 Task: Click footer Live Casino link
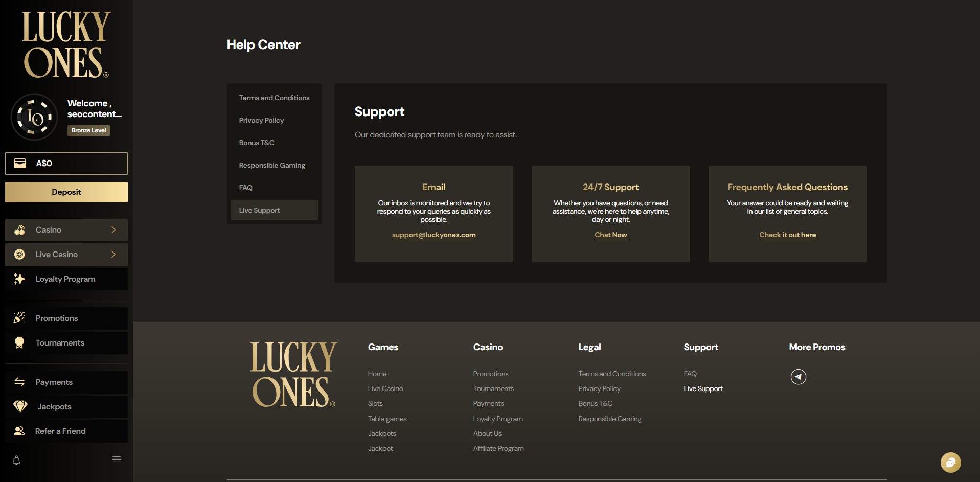tap(385, 388)
